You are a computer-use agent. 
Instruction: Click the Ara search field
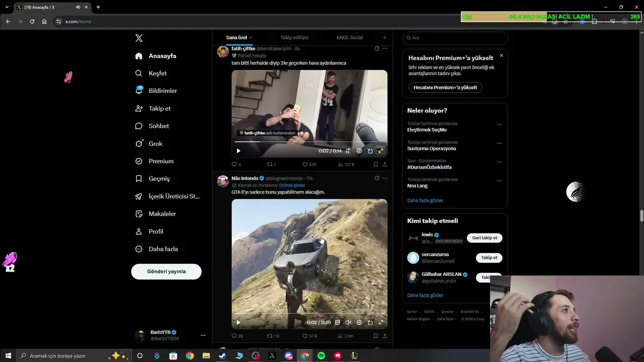pyautogui.click(x=455, y=38)
